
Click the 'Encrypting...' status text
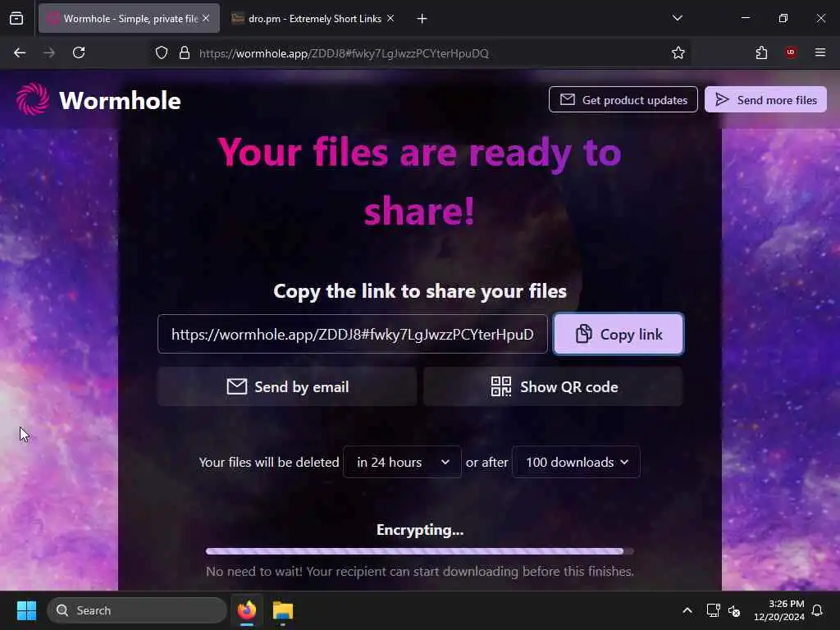click(420, 530)
